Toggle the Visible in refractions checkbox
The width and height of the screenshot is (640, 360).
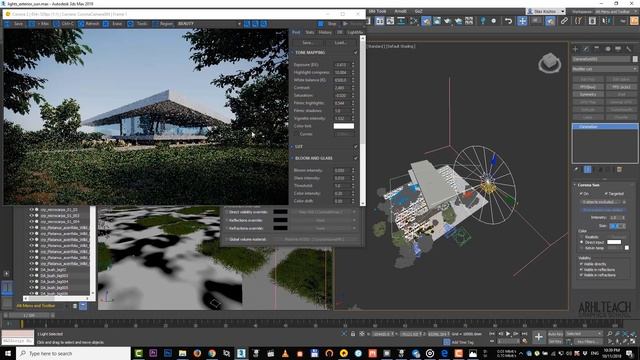coord(581,275)
